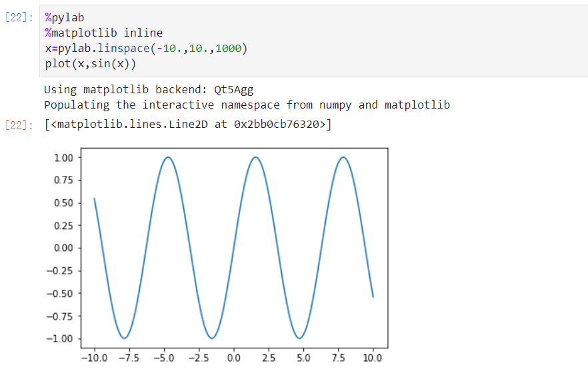Click x-axis label 5.0

click(x=303, y=358)
